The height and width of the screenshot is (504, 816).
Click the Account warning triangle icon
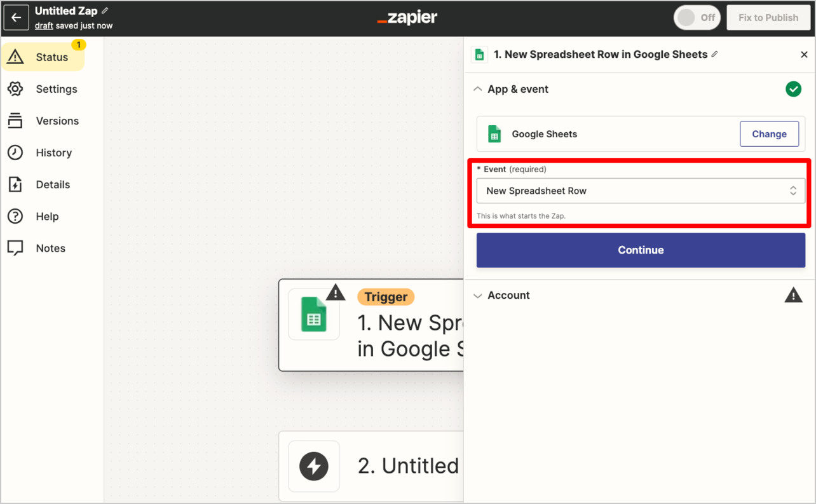793,295
